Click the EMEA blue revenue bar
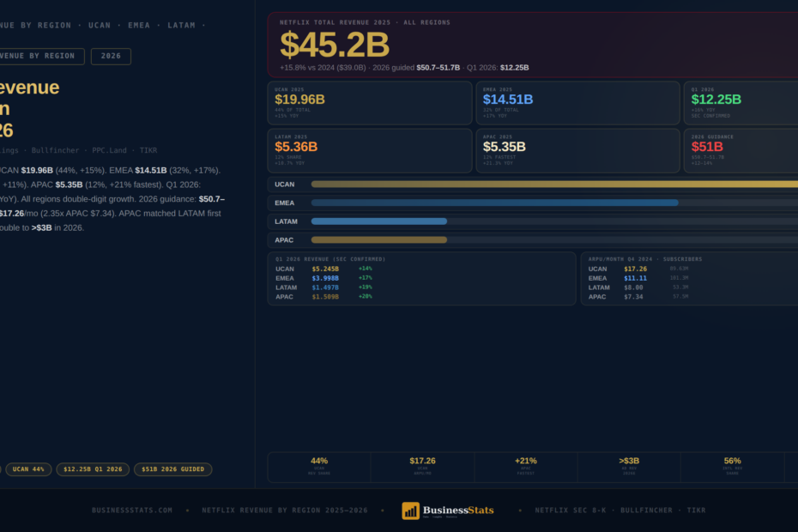798x532 pixels. [x=495, y=203]
